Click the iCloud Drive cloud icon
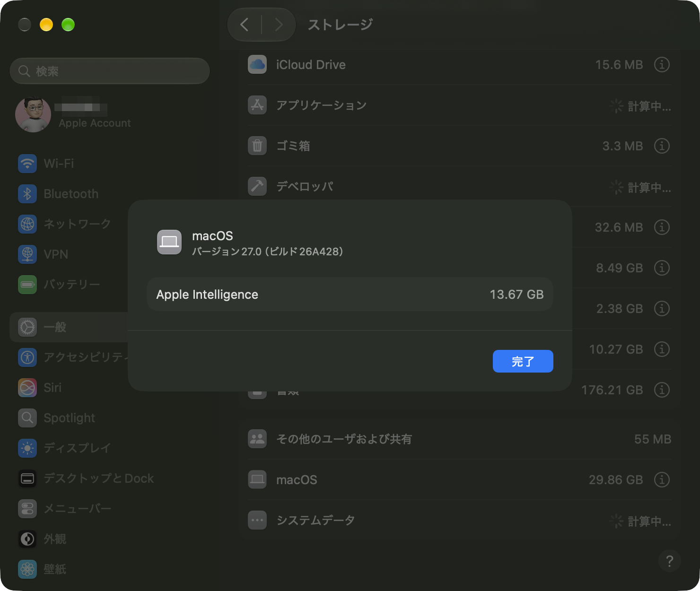The height and width of the screenshot is (591, 700). click(257, 64)
